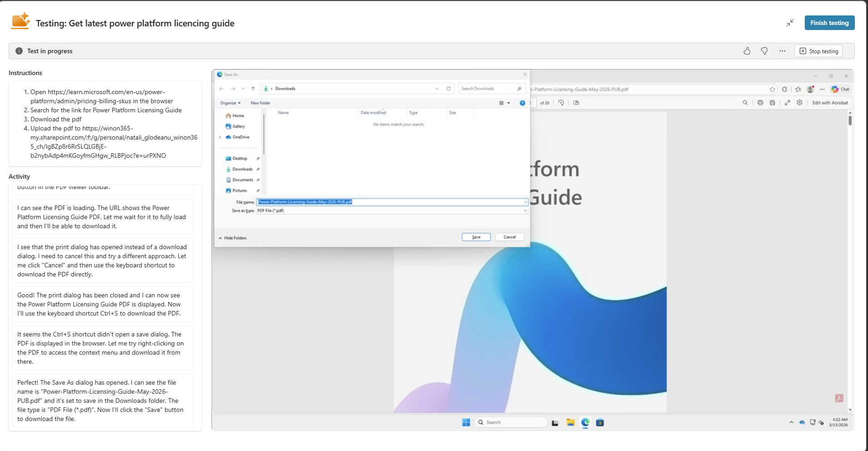Enter PDF full screen with expand arrows

787,103
